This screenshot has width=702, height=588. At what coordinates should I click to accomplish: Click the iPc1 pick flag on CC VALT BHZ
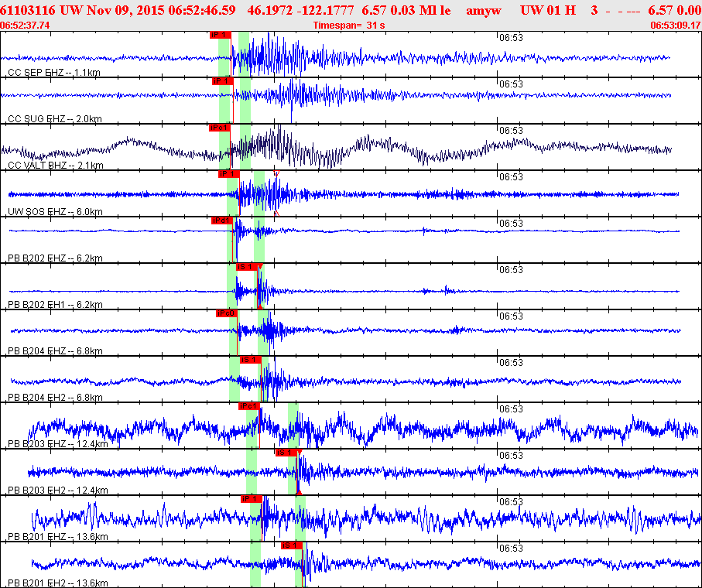click(x=219, y=128)
